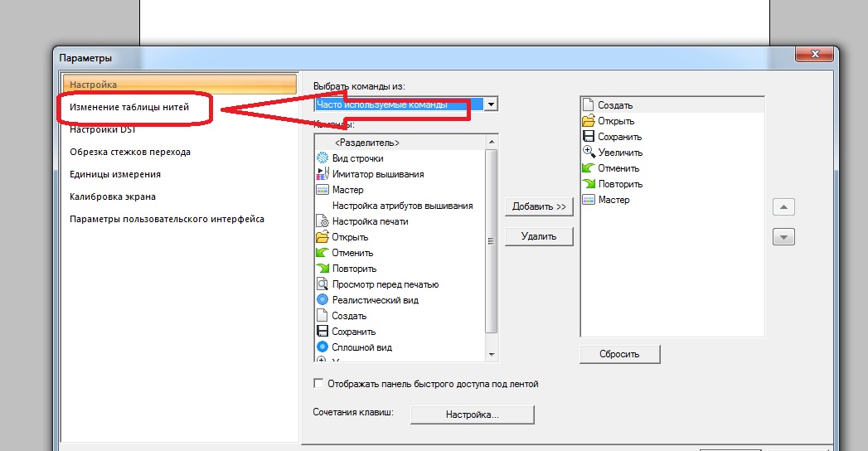Click the Stitch view icon in commands list
The height and width of the screenshot is (451, 868).
(x=322, y=158)
